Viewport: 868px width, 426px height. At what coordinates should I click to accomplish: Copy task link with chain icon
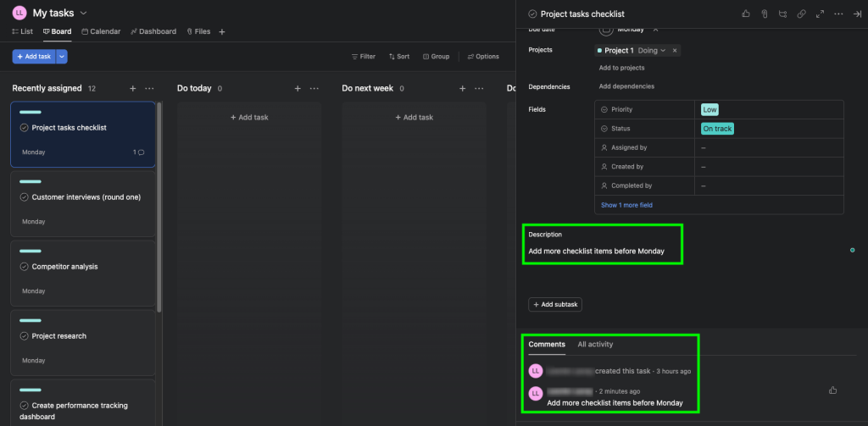(801, 14)
